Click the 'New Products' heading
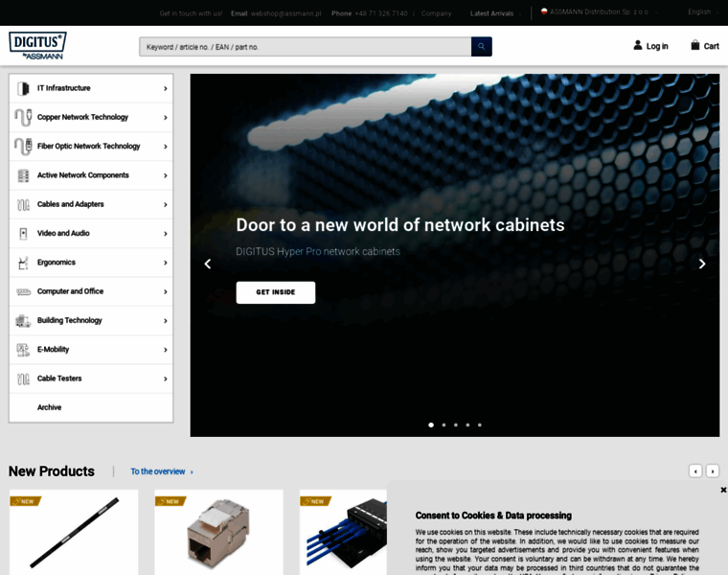The height and width of the screenshot is (575, 728). (x=52, y=471)
